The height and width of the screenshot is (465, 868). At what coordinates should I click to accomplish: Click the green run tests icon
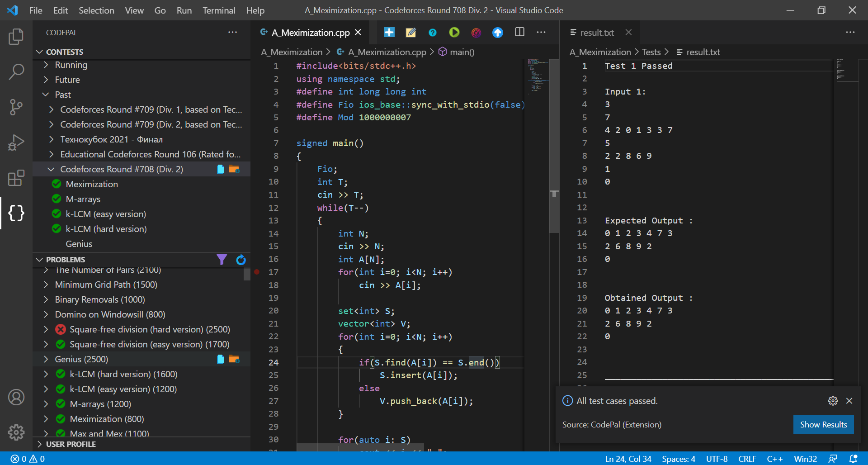point(454,33)
